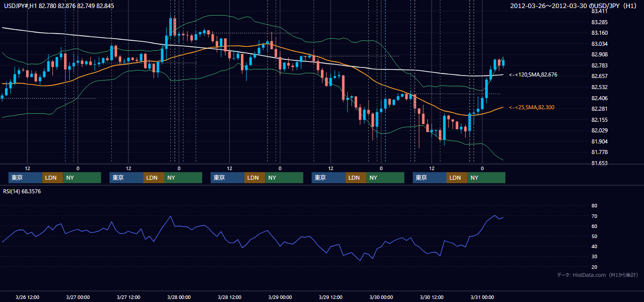Select the RSI 20 level label
The height and width of the screenshot is (302, 644).
(594, 267)
